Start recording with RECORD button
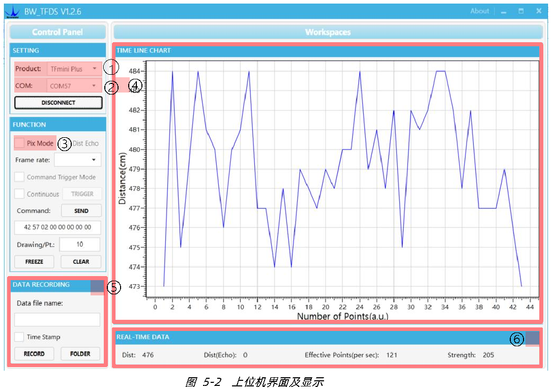The width and height of the screenshot is (552, 392). click(34, 354)
